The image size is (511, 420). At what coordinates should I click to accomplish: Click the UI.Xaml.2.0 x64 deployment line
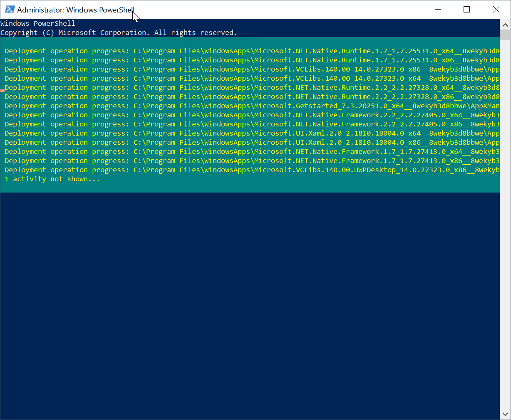point(250,133)
